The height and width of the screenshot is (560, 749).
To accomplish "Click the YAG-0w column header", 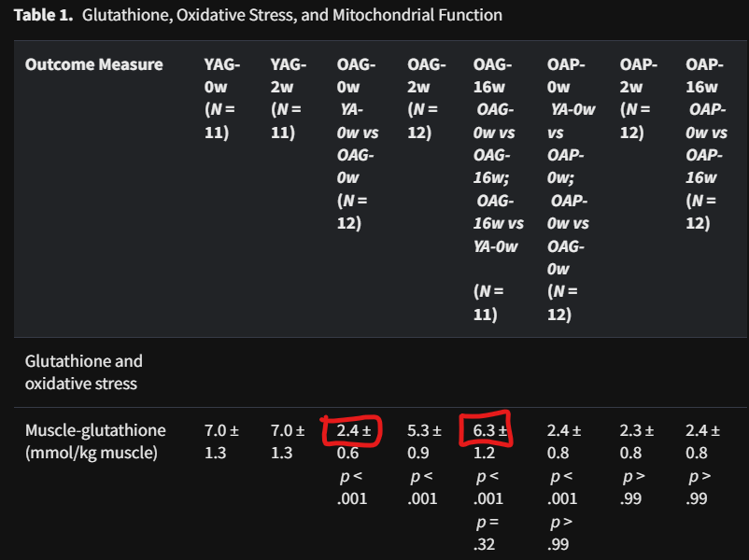I will pos(222,98).
